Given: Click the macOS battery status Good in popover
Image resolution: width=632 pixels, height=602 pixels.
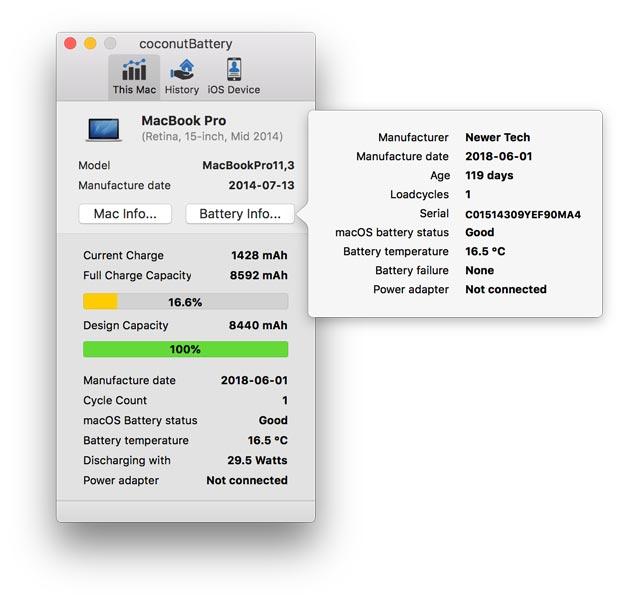Looking at the screenshot, I should [480, 232].
